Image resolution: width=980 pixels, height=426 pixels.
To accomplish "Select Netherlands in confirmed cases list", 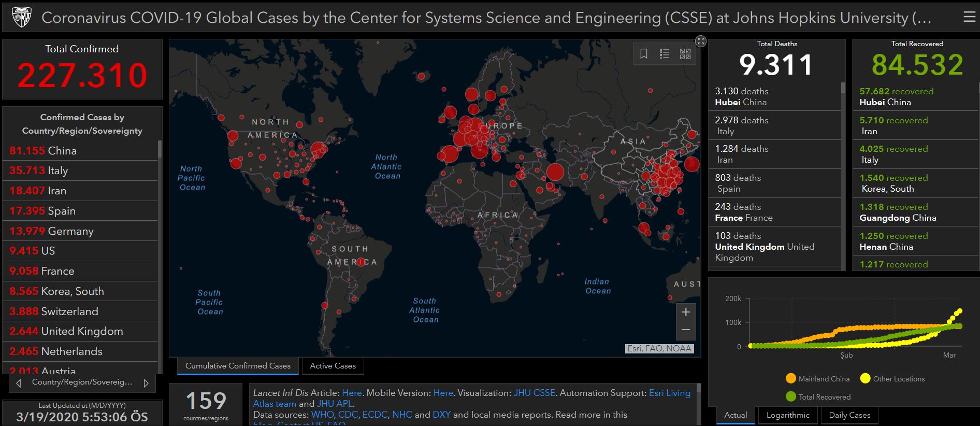I will (x=80, y=351).
